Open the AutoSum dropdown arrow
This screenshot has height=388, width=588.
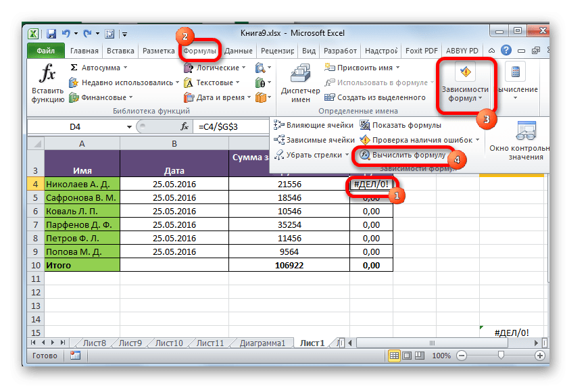125,68
